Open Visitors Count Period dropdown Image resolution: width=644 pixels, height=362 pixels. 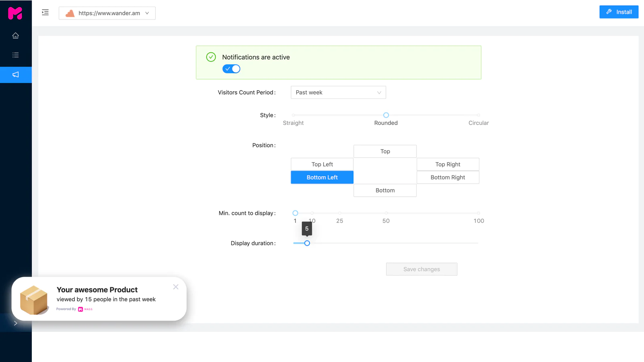click(338, 93)
